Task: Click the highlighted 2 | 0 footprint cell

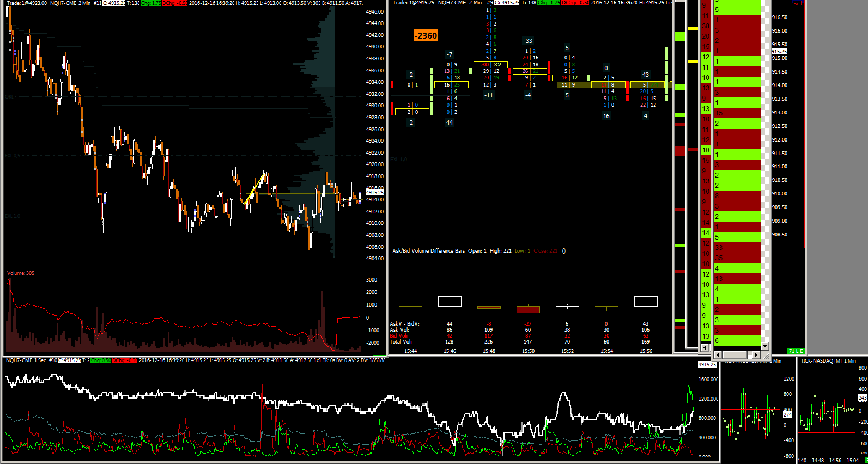Action: [412, 112]
